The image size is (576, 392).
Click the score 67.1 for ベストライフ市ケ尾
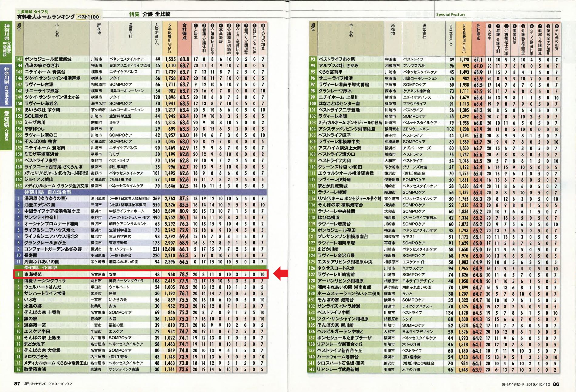point(478,59)
